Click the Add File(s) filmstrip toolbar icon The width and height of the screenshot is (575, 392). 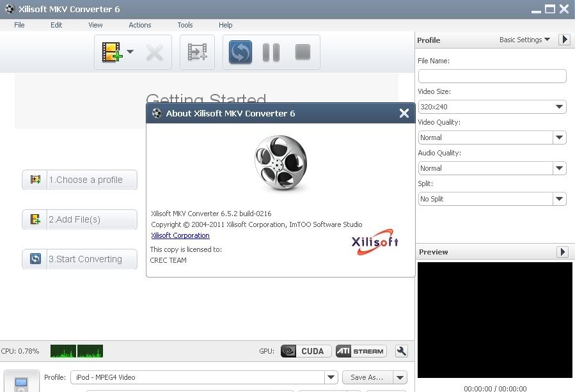112,52
